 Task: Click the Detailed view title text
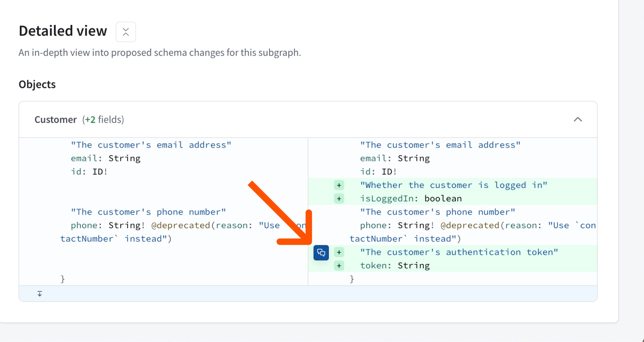click(62, 30)
